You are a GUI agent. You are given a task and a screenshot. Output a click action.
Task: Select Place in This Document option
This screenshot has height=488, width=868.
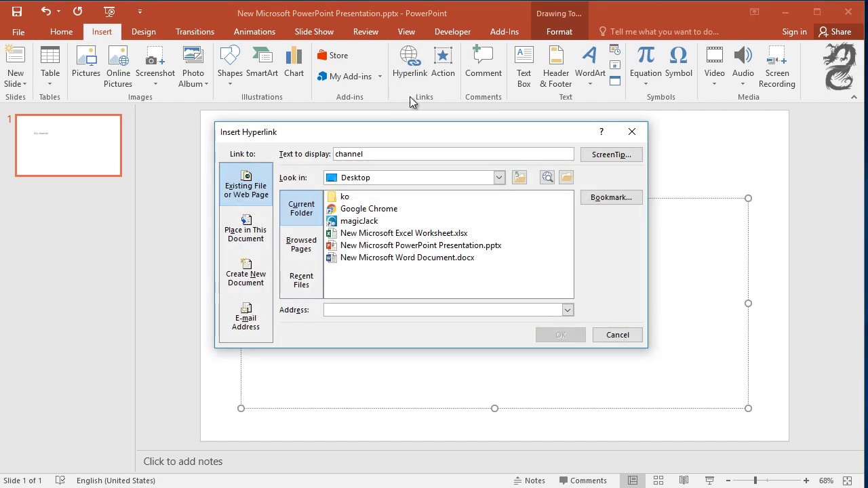(246, 228)
